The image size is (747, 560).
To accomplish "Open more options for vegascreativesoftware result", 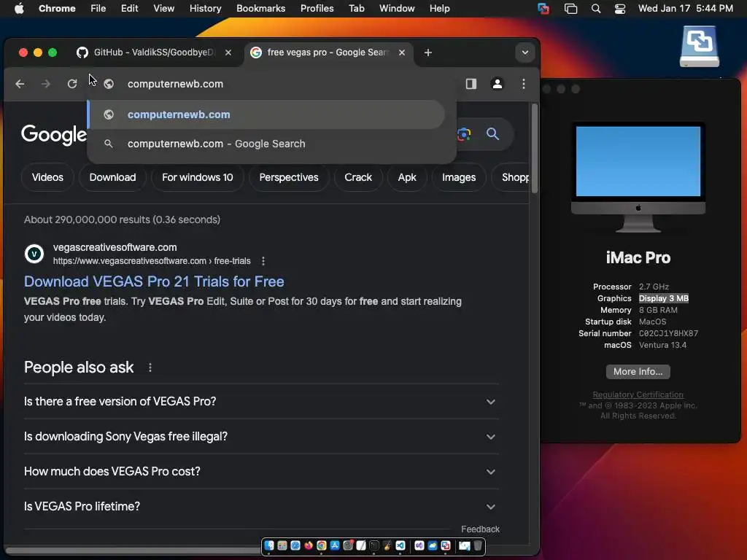I will point(263,261).
